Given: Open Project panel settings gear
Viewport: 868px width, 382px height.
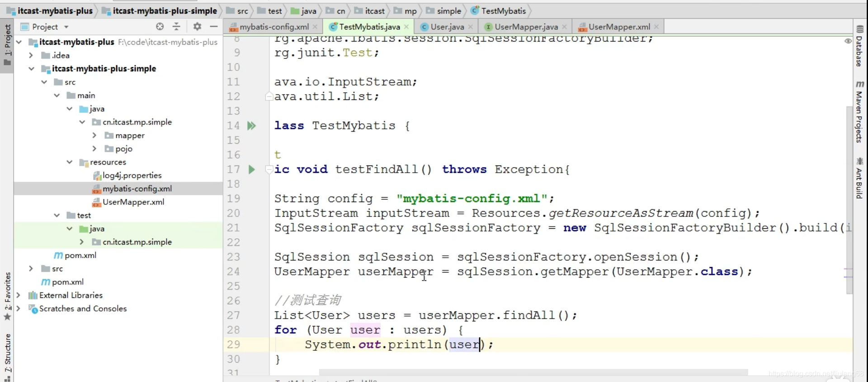Looking at the screenshot, I should tap(197, 27).
